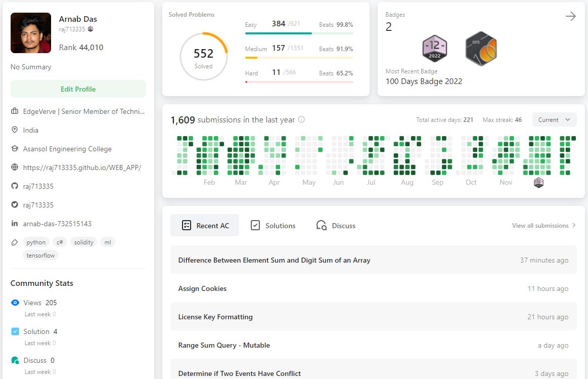Click the solidity skill tag
The width and height of the screenshot is (588, 379).
point(83,242)
